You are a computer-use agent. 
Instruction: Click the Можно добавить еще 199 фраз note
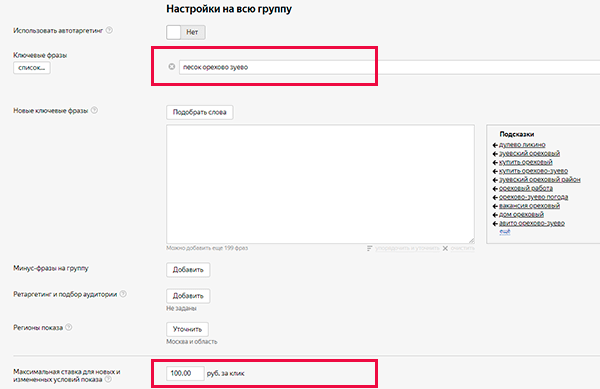pyautogui.click(x=207, y=248)
